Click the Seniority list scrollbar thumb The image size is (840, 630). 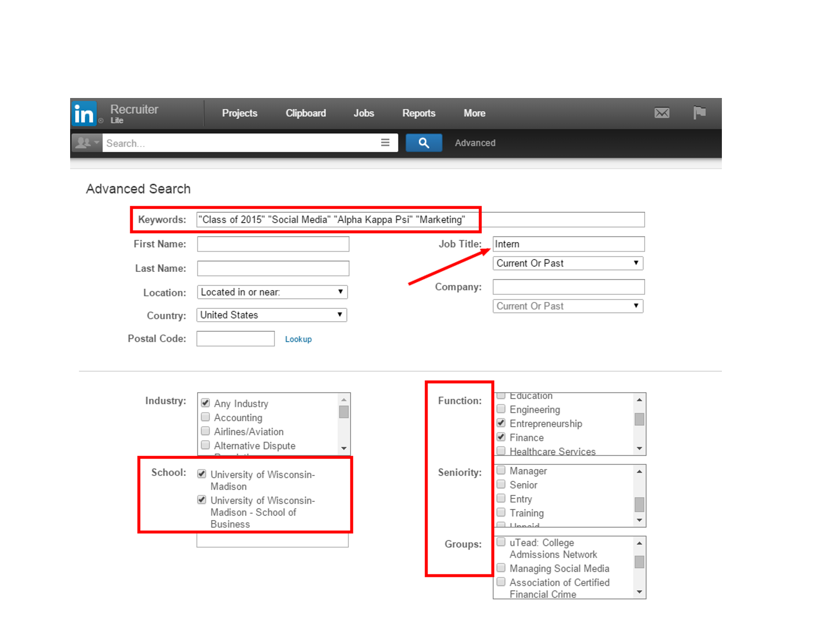639,504
